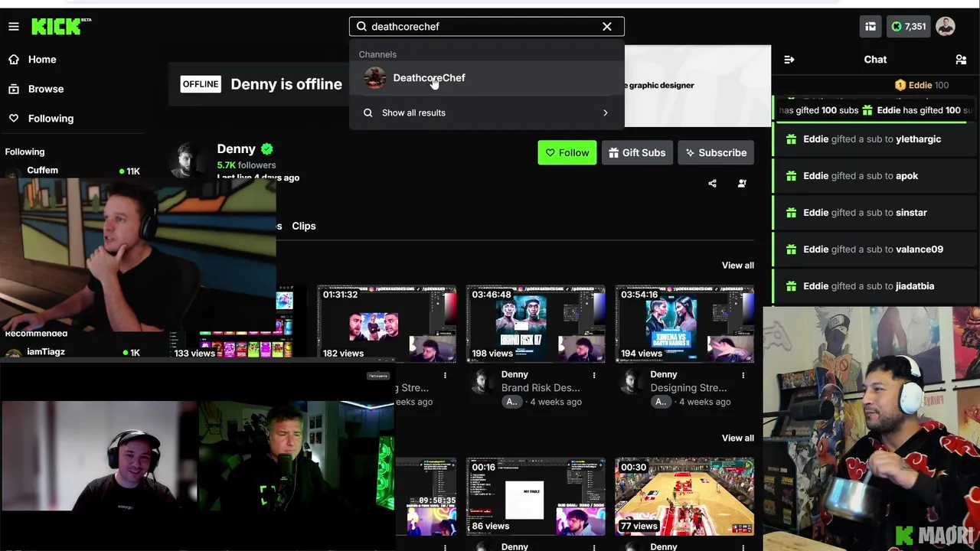
Task: Click View all for the second video row
Action: point(738,439)
